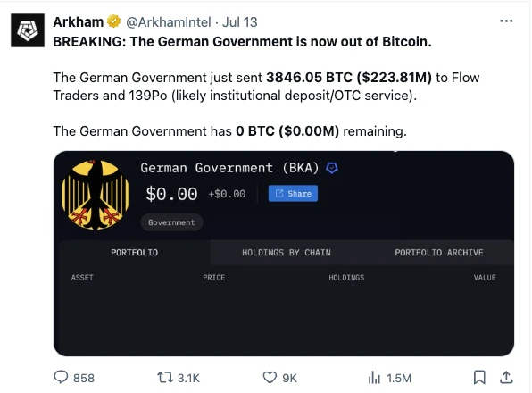Image resolution: width=532 pixels, height=393 pixels.
Task: Switch to HOLDINGS BY CHAIN tab
Action: point(286,253)
